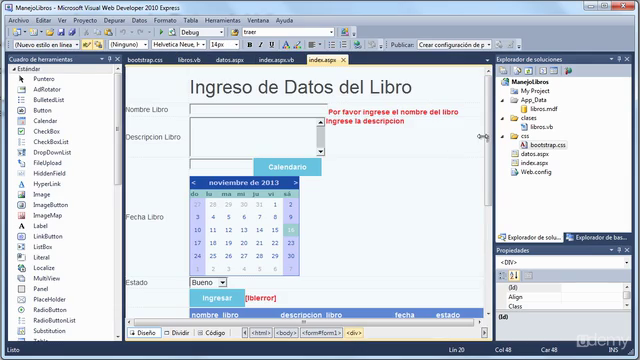Open the Publicar configuration dropdown
Screen dimensions: 640x360
click(489, 45)
